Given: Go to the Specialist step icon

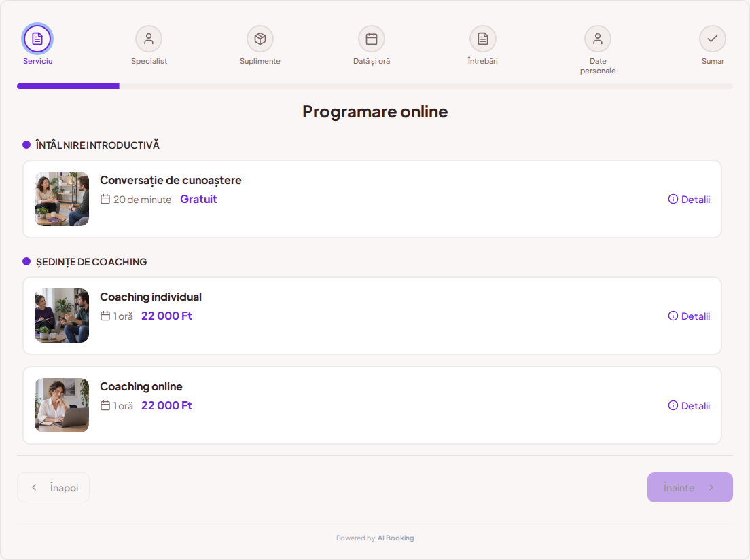Looking at the screenshot, I should point(149,39).
